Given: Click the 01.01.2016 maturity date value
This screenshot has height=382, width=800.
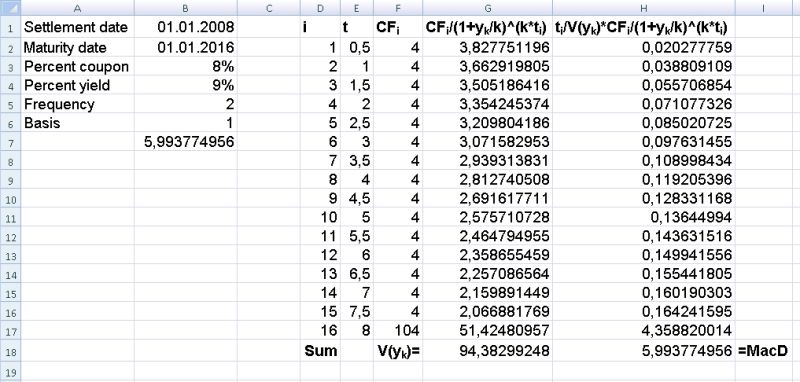Looking at the screenshot, I should [x=186, y=48].
